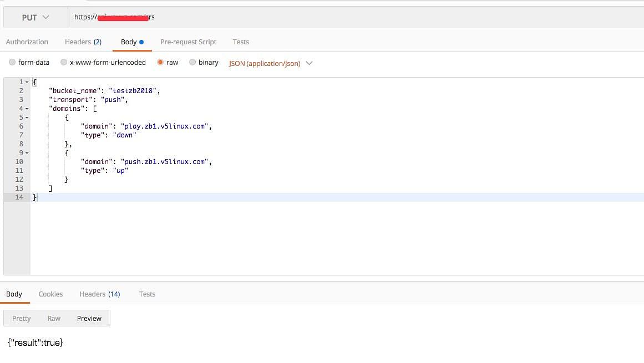Fold the second domain object on line 9
The width and height of the screenshot is (644, 363).
click(x=27, y=153)
